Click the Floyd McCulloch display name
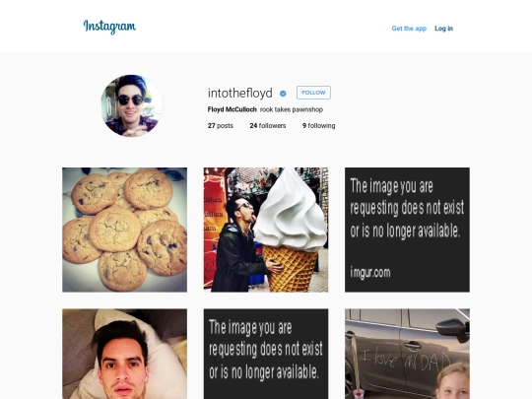Screen dimensions: 532x399 (233, 109)
